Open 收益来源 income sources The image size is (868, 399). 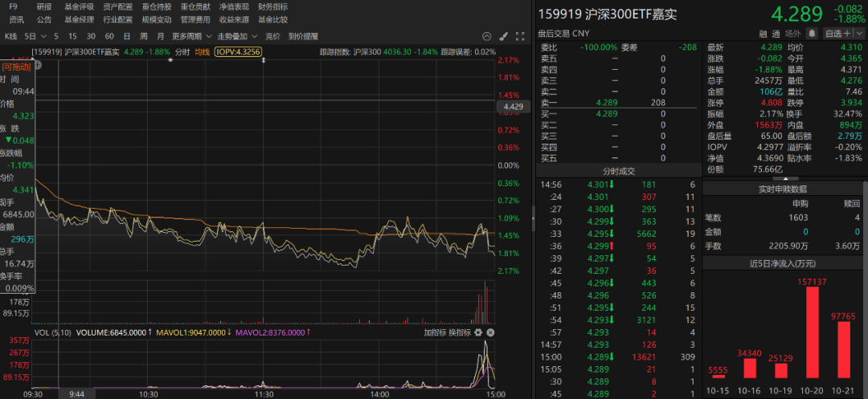[234, 19]
